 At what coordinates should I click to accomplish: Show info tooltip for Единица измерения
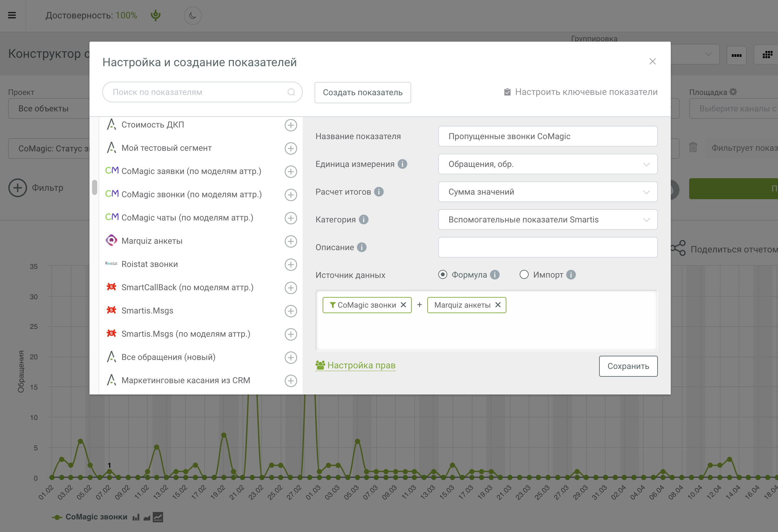point(402,164)
